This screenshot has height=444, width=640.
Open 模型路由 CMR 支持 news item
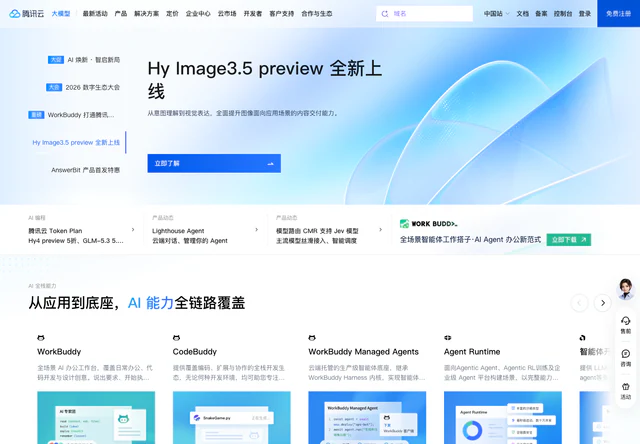point(317,235)
